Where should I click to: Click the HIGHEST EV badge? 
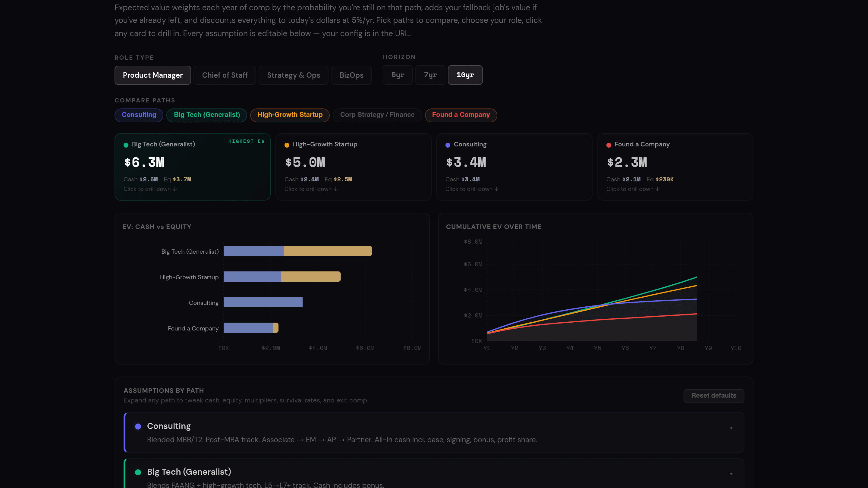(246, 142)
